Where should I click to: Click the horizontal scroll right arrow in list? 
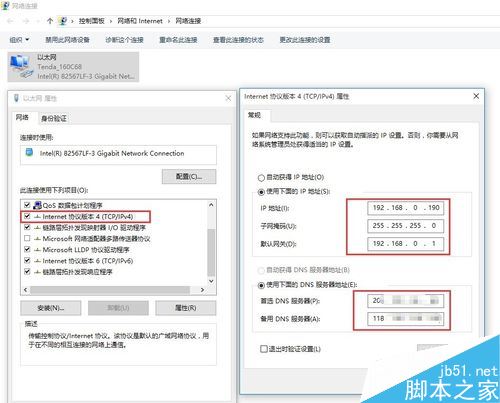(x=202, y=290)
